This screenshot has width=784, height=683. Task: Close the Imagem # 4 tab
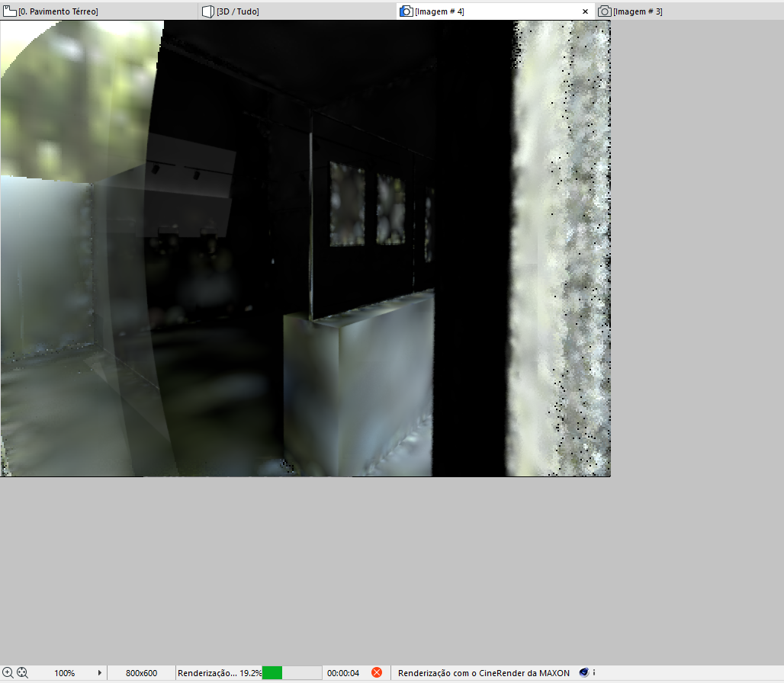586,11
